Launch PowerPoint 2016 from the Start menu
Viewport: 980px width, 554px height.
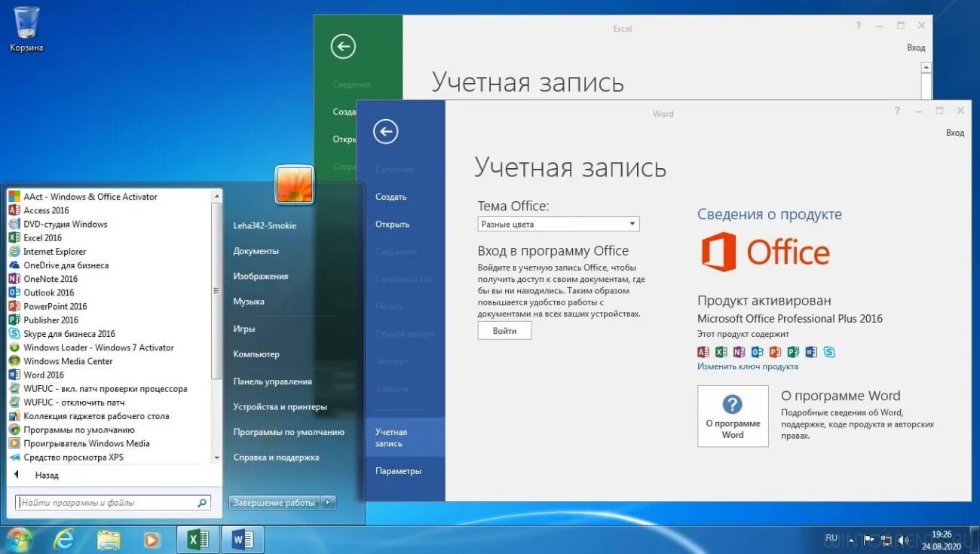pyautogui.click(x=55, y=306)
